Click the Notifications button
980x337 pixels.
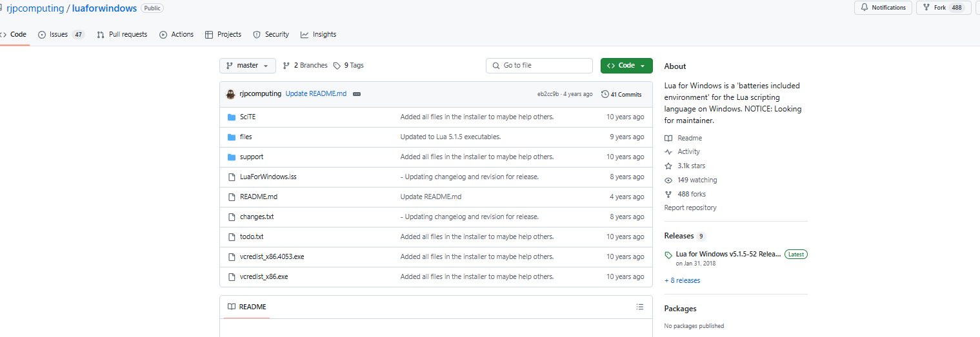883,8
